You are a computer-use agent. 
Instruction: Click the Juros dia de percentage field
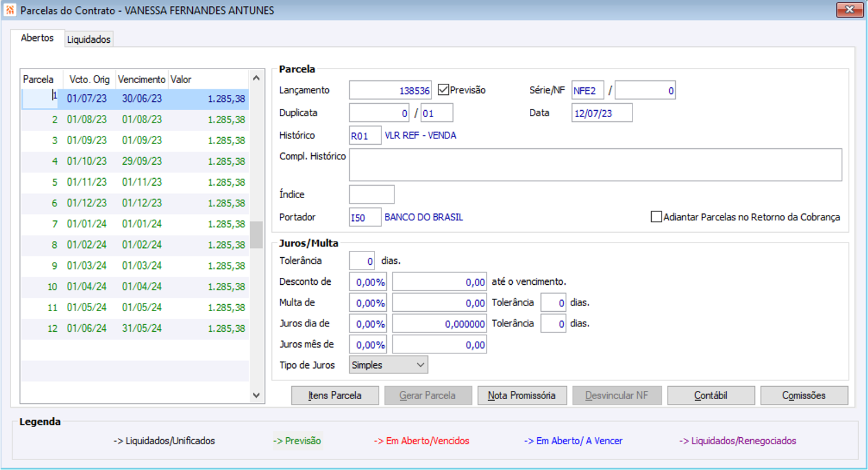(368, 323)
